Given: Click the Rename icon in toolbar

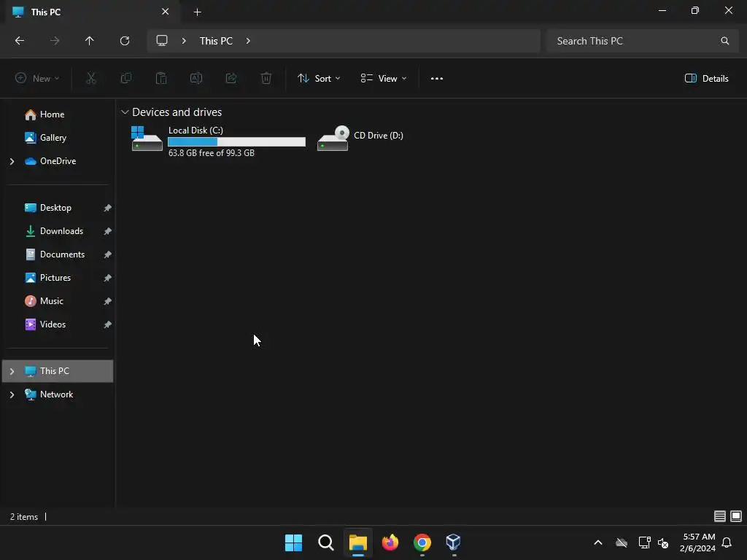Looking at the screenshot, I should [x=196, y=79].
